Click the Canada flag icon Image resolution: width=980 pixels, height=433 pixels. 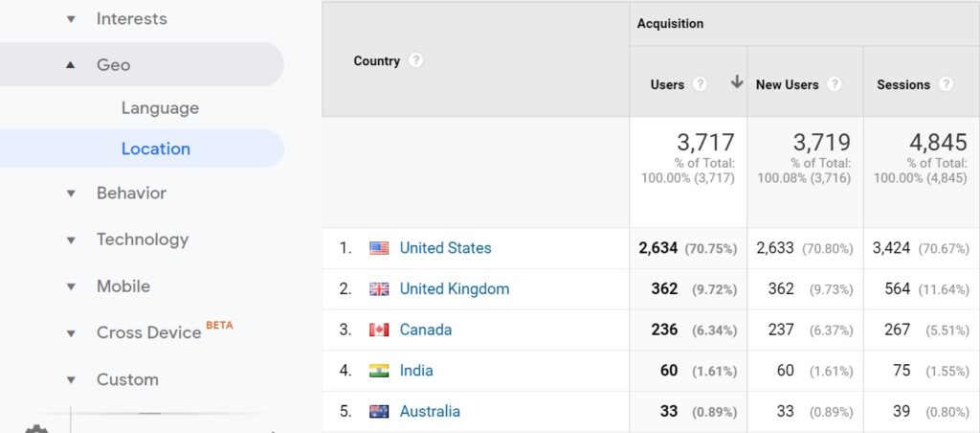(x=379, y=330)
